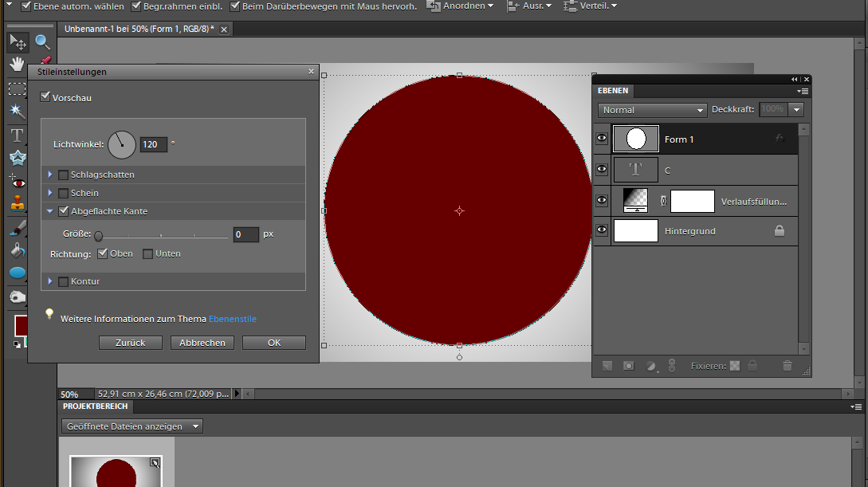This screenshot has height=487, width=868.
Task: Confirm style settings with OK
Action: point(274,343)
